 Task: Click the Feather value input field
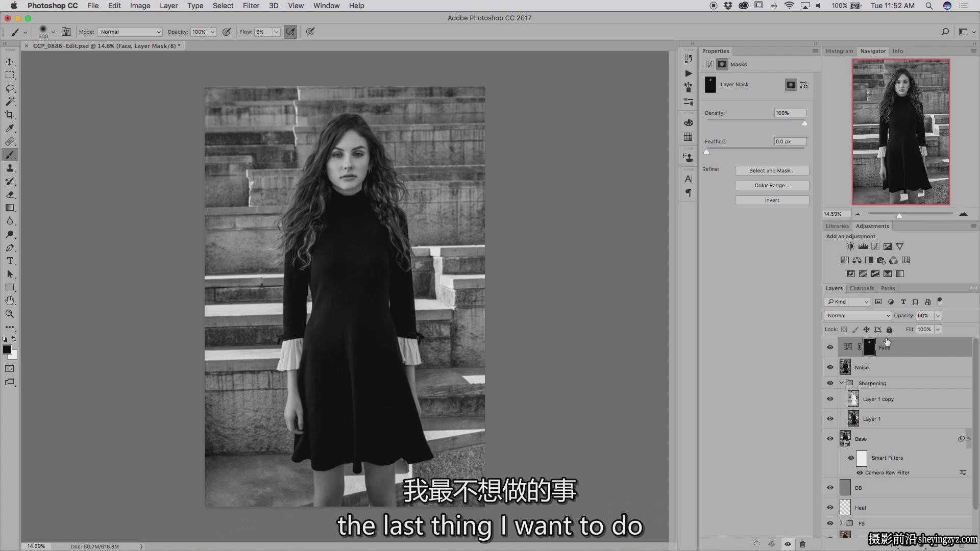pyautogui.click(x=790, y=141)
